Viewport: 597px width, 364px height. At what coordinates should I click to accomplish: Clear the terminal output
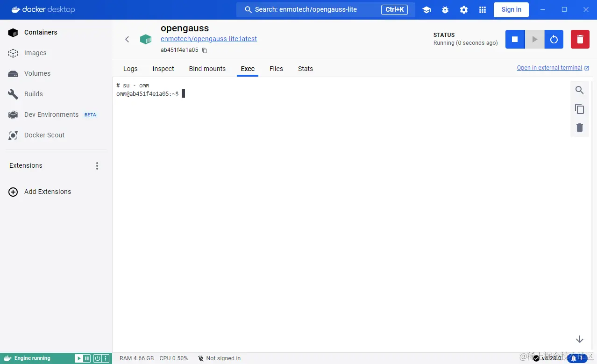[x=579, y=127]
